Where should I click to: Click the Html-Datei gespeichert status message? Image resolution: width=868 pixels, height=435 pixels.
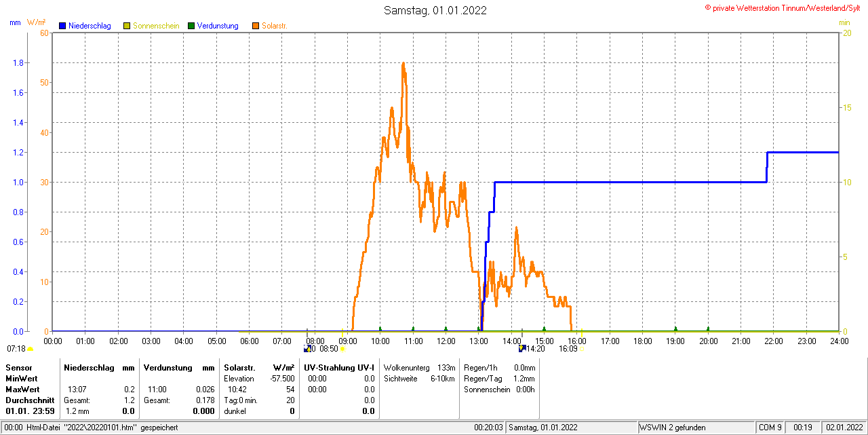(x=102, y=428)
